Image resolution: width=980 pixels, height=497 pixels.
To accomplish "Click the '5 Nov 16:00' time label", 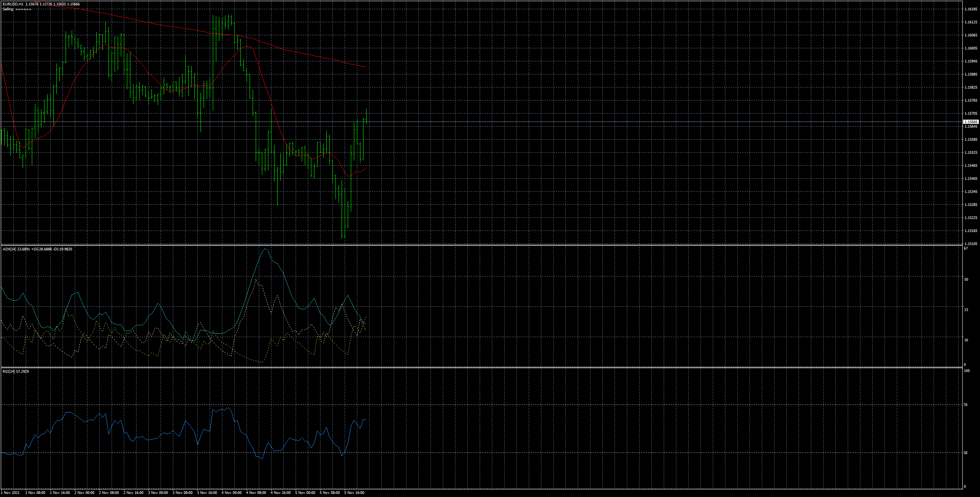I will click(354, 493).
